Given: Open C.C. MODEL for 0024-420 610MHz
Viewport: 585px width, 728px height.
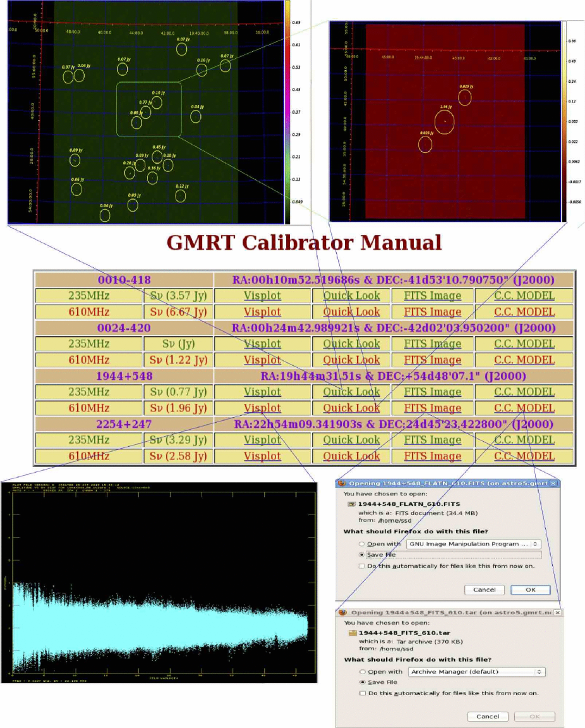Looking at the screenshot, I should (x=524, y=360).
